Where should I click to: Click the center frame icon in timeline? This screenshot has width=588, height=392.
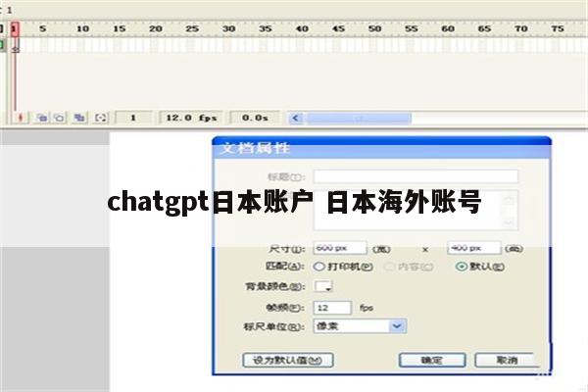pyautogui.click(x=22, y=117)
